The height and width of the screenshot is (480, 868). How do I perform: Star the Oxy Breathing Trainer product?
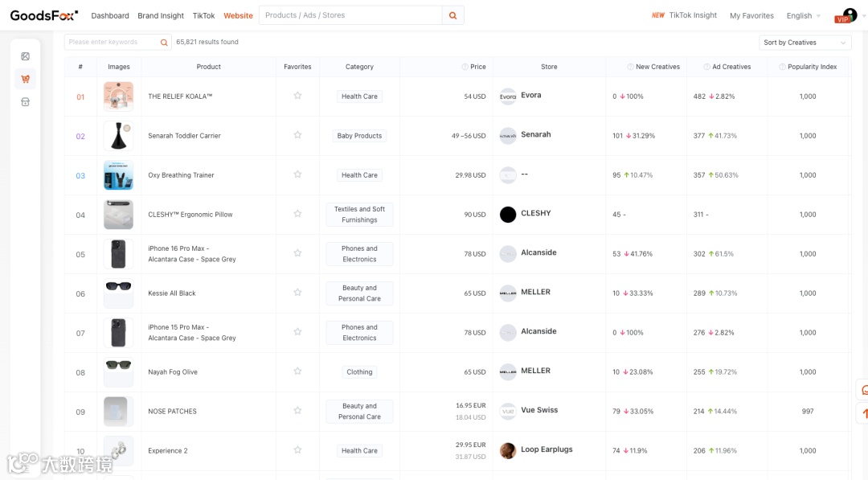pyautogui.click(x=297, y=174)
